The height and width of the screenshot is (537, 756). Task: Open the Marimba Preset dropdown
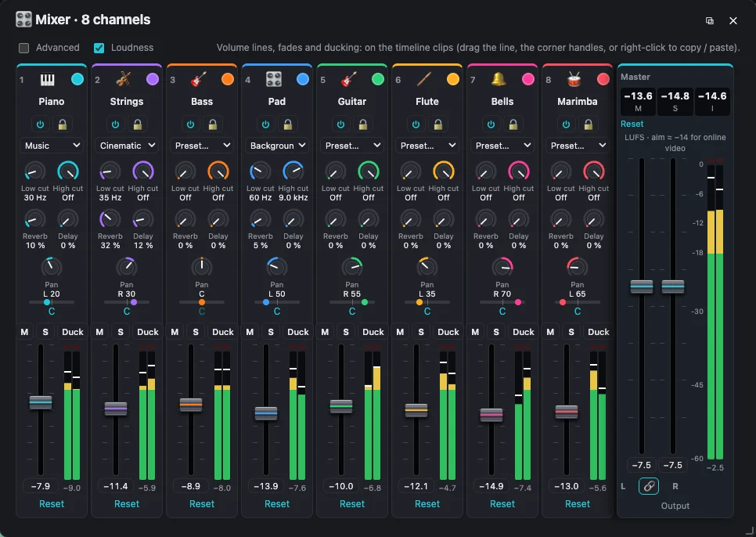click(578, 145)
